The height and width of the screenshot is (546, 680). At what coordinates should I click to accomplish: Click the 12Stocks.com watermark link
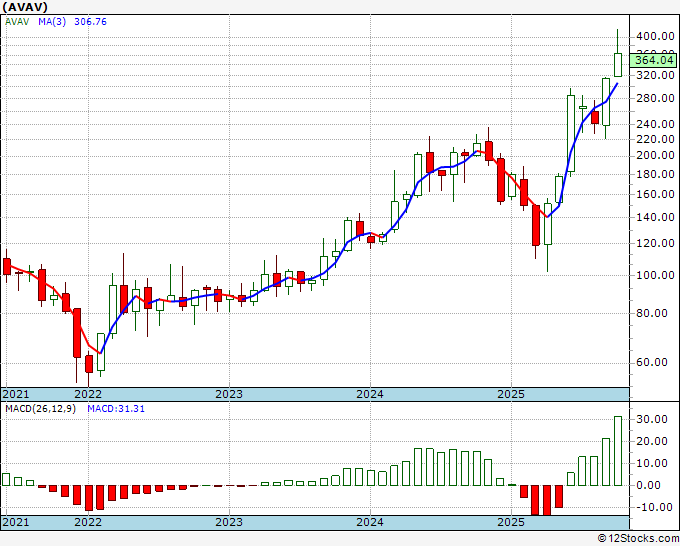(637, 538)
